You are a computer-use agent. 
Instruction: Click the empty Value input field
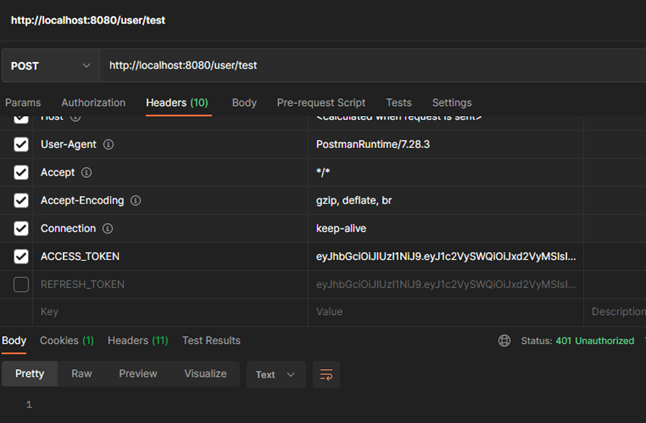coord(446,312)
